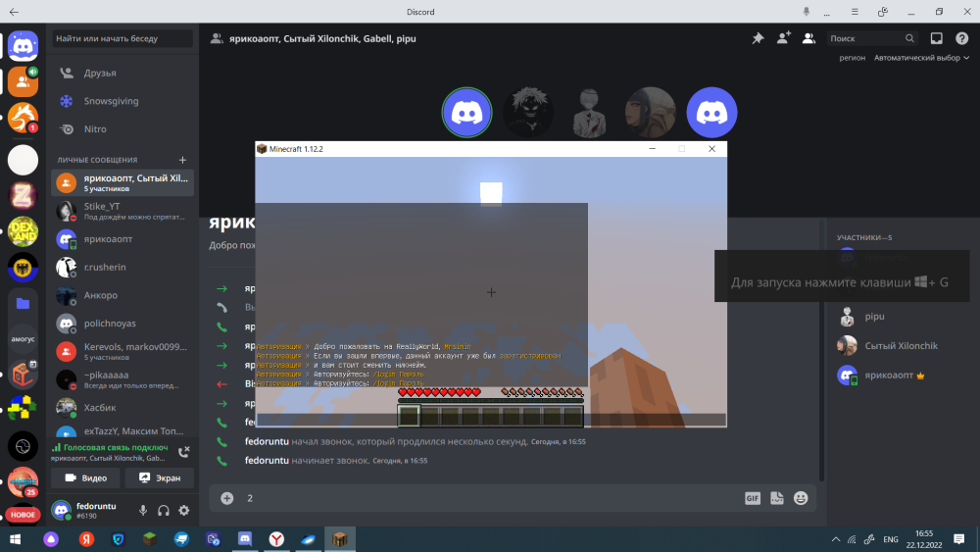Open ~pikaaaaa direct message
The width and height of the screenshot is (980, 552).
122,379
